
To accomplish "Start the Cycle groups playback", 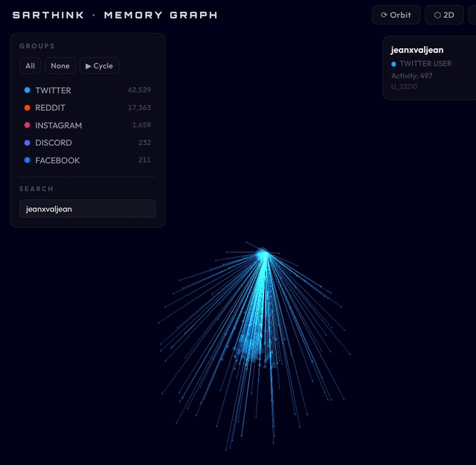I will (x=99, y=66).
